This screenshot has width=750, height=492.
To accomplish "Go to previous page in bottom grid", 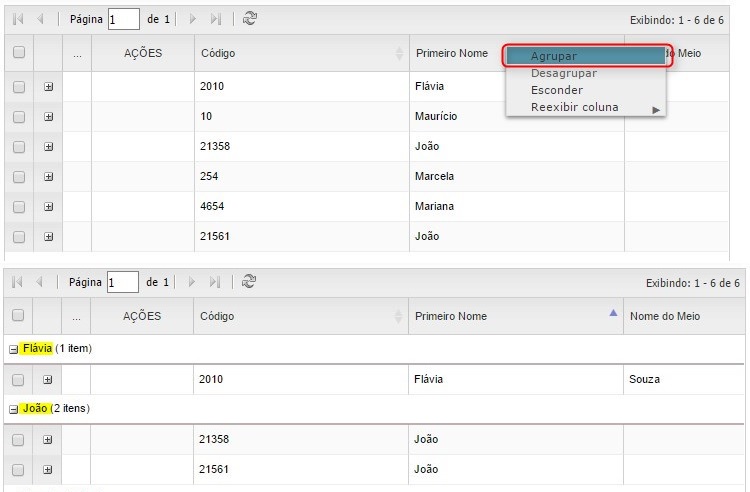I will click(40, 283).
